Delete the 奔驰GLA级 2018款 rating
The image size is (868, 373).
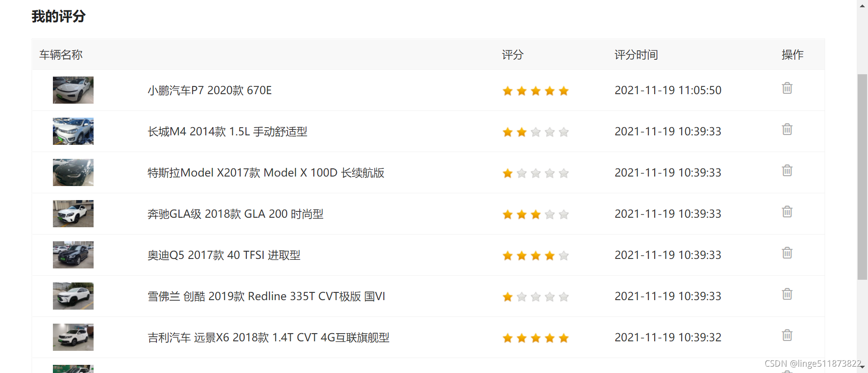click(x=787, y=211)
